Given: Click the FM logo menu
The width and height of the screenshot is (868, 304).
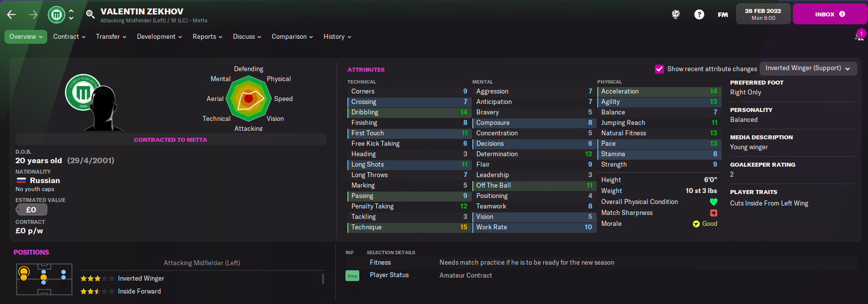Looking at the screenshot, I should click(x=723, y=14).
